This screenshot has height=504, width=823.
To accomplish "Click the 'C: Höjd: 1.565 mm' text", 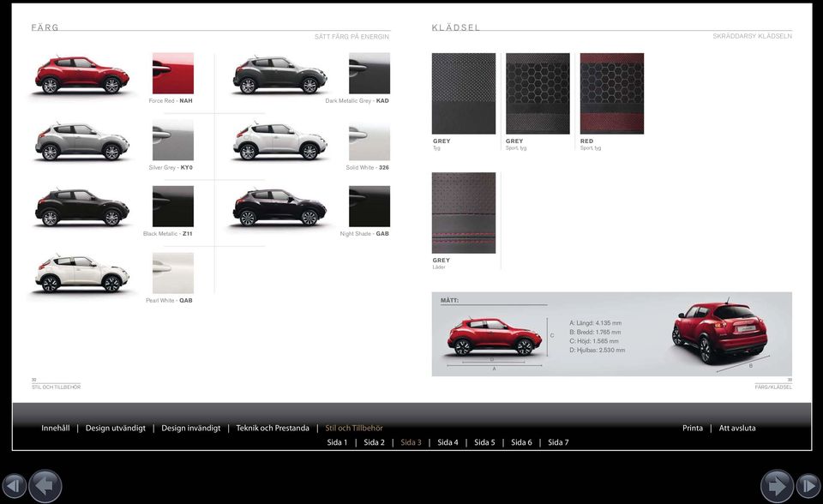I will click(x=593, y=341).
